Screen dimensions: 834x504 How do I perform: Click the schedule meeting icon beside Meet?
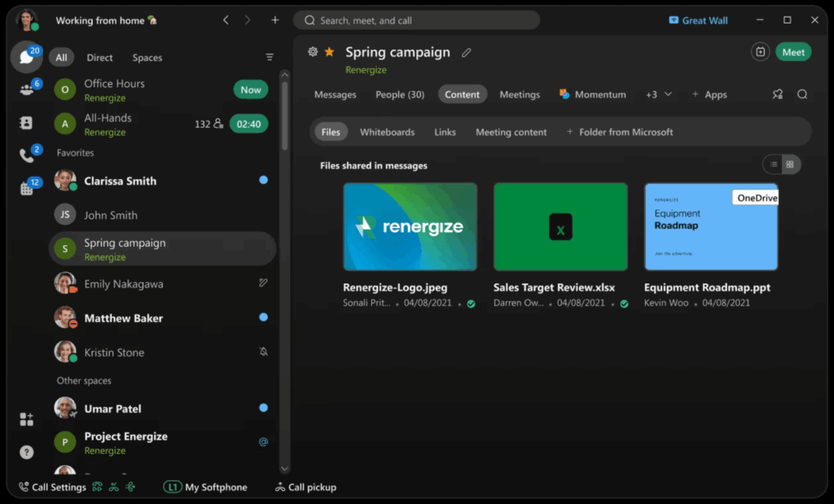(x=761, y=52)
